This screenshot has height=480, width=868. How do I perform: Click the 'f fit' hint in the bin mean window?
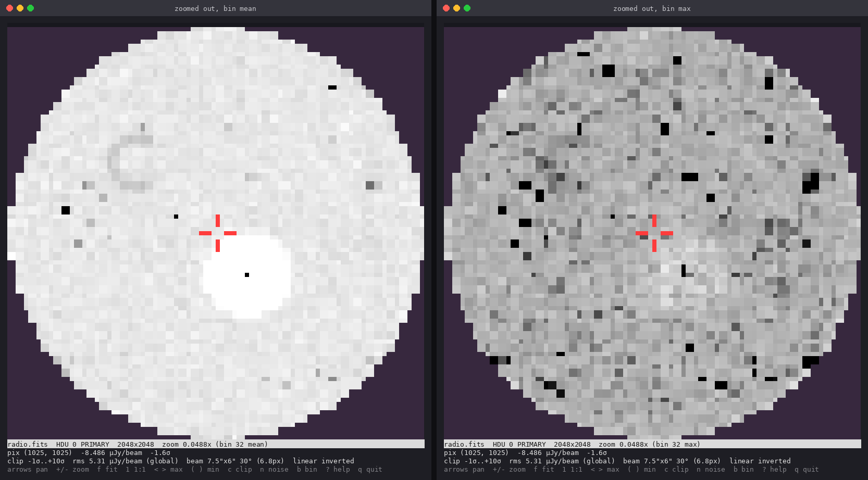point(107,470)
